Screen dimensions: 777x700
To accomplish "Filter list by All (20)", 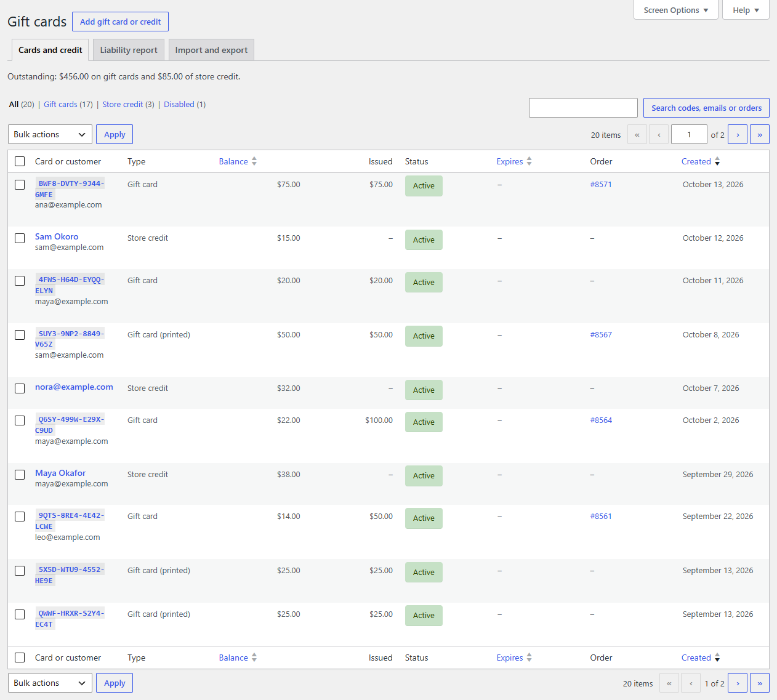I will pos(22,105).
